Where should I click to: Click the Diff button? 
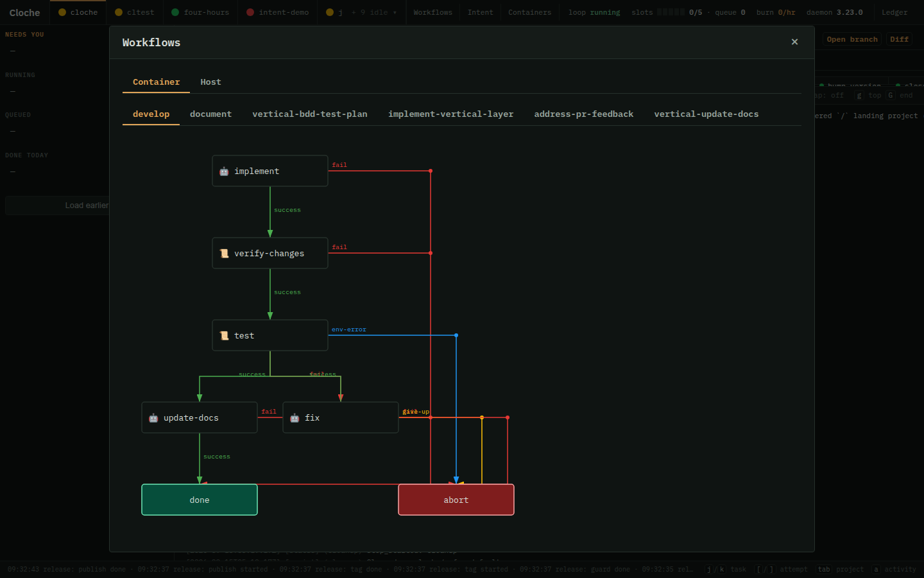899,39
